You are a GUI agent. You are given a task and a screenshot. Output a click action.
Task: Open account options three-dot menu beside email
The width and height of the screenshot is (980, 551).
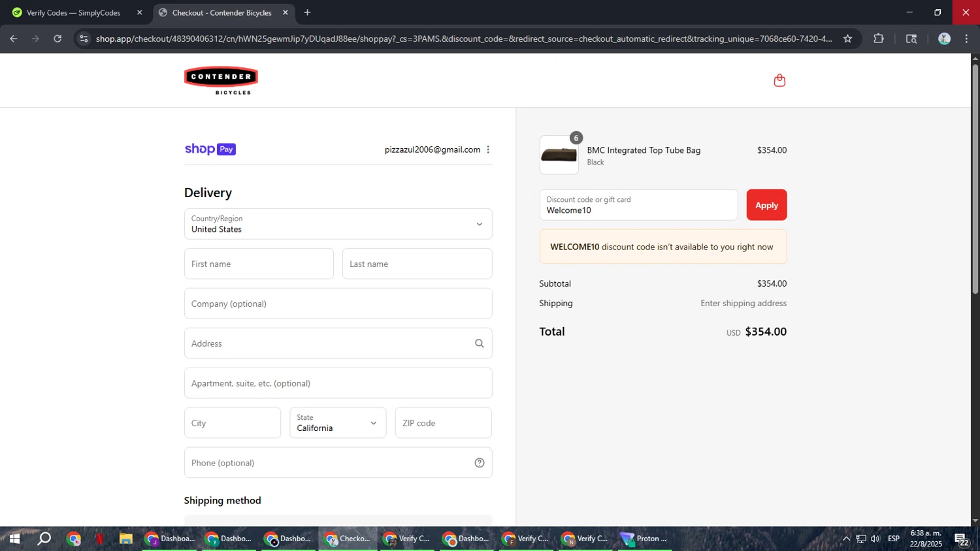coord(488,150)
